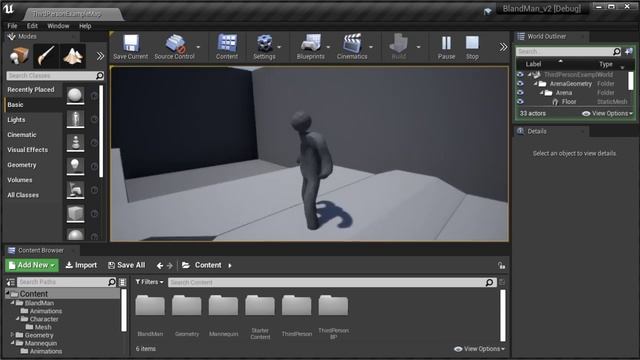
Task: Collapse the Arena folder
Action: tap(542, 93)
